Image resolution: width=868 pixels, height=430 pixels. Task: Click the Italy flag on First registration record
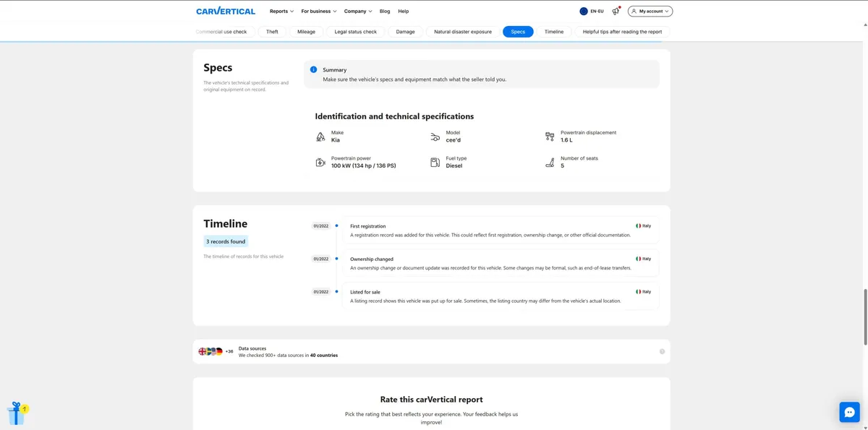pos(639,226)
